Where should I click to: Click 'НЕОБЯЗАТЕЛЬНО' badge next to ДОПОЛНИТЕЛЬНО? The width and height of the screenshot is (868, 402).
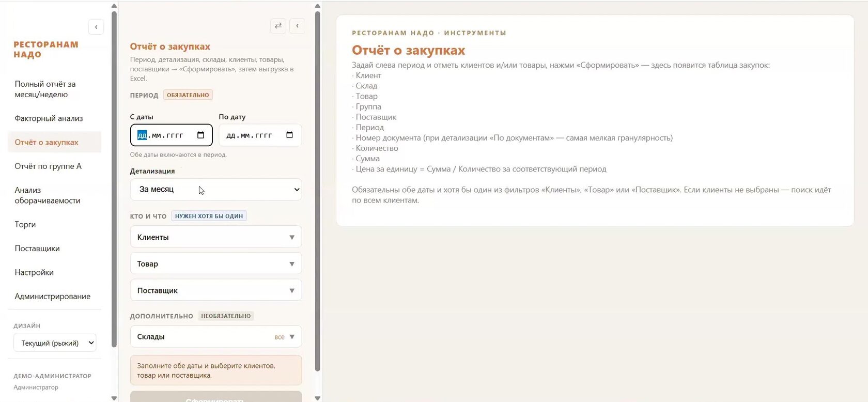(226, 316)
